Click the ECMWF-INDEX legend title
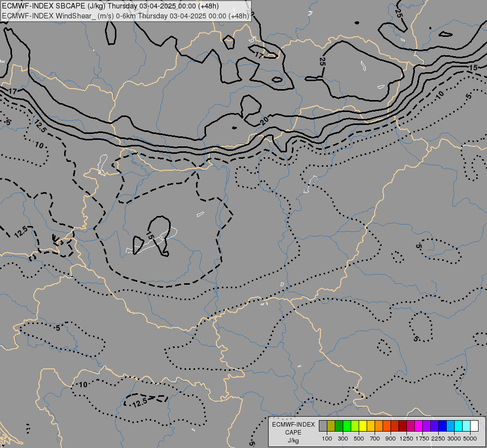This screenshot has width=487, height=448. [x=293, y=425]
